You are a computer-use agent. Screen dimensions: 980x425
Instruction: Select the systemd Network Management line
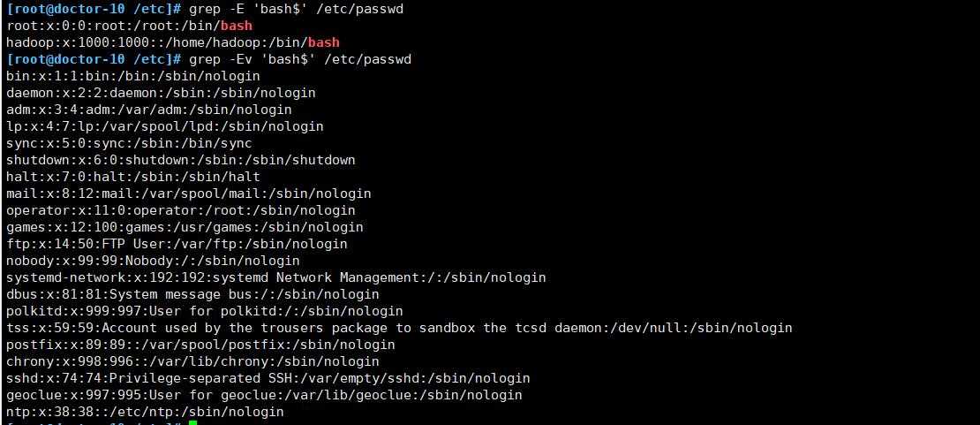tap(275, 277)
